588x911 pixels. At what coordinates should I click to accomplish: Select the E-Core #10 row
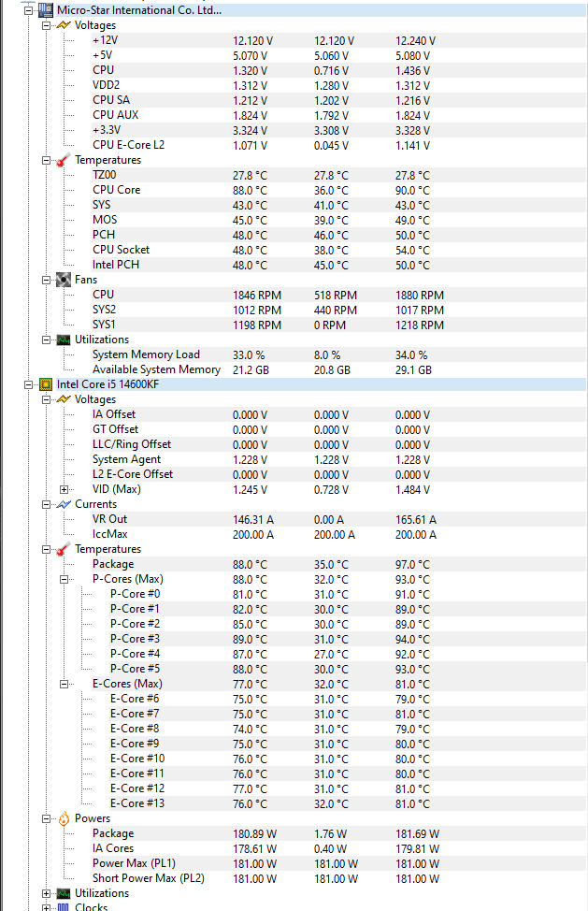pyautogui.click(x=347, y=759)
